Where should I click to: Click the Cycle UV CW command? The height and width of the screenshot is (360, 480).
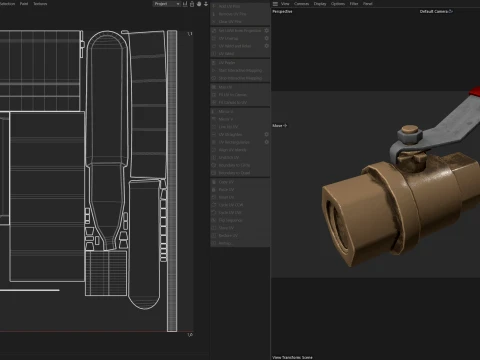pyautogui.click(x=230, y=213)
